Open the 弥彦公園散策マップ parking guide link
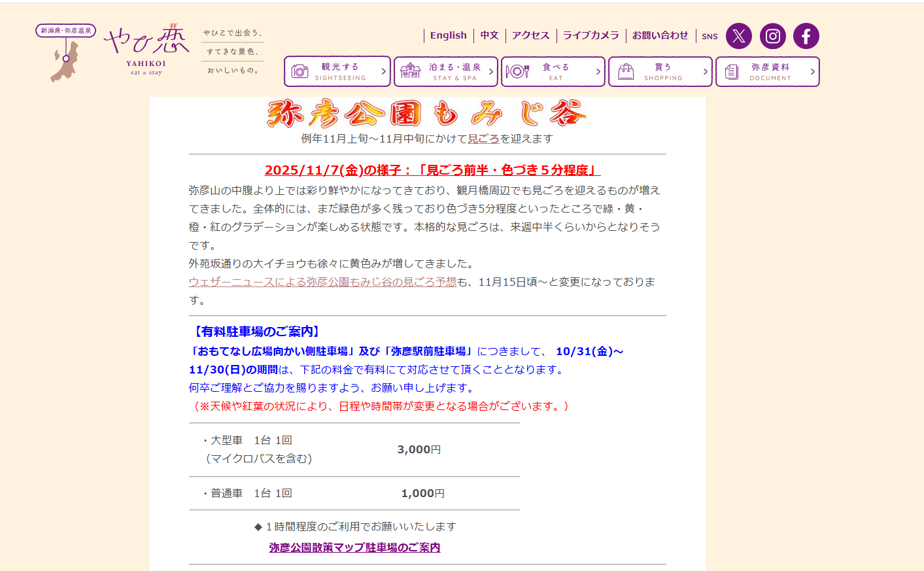 click(354, 547)
